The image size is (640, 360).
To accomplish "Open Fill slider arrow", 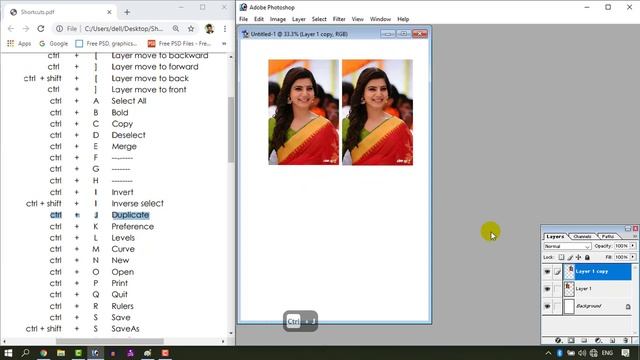I will 633,257.
